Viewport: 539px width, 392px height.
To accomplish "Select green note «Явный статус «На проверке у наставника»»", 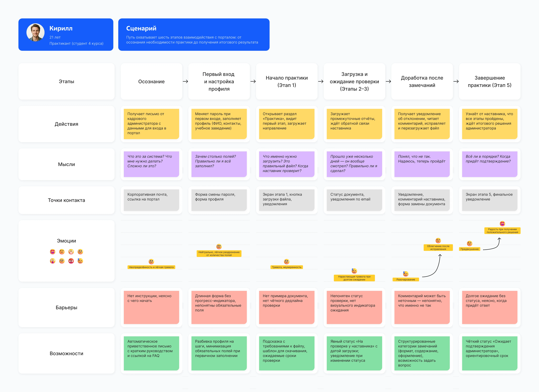I will click(354, 353).
